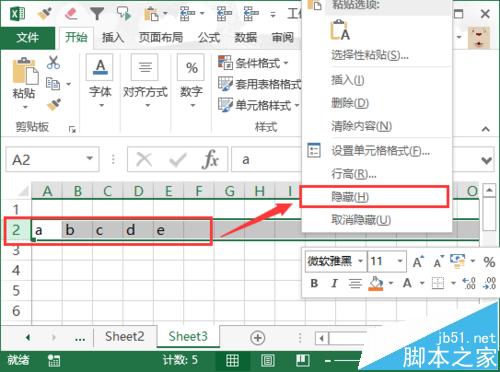Open the font size 11 dropdown
500x372 pixels.
(x=400, y=261)
